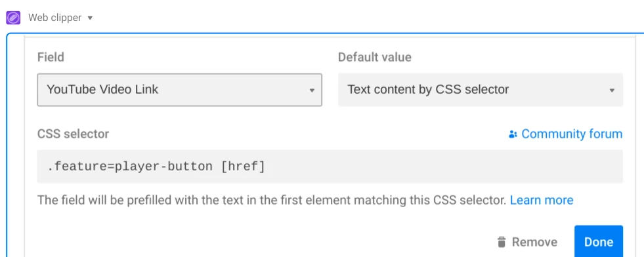Click the Default value label heading

(375, 57)
